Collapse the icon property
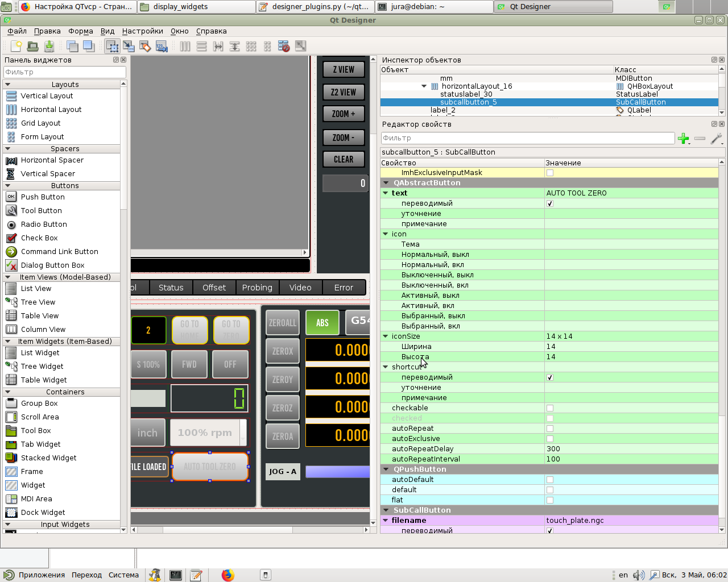Viewport: 728px width, 582px height. 386,234
